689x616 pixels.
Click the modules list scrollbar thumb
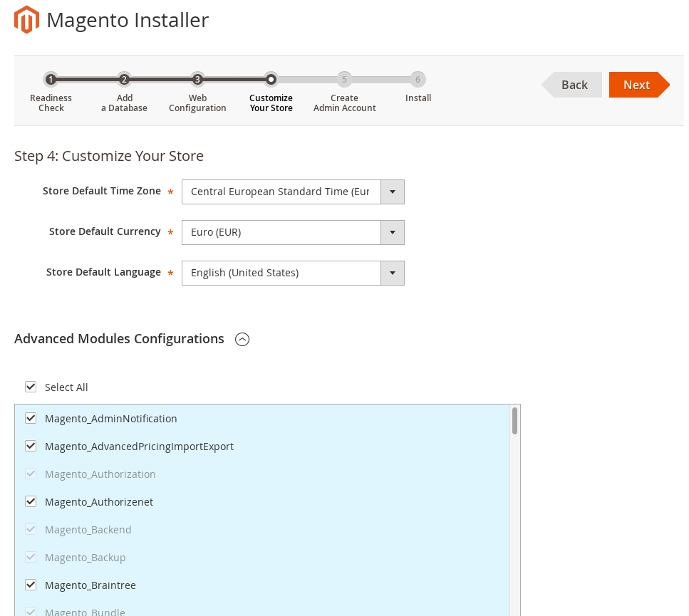(514, 421)
